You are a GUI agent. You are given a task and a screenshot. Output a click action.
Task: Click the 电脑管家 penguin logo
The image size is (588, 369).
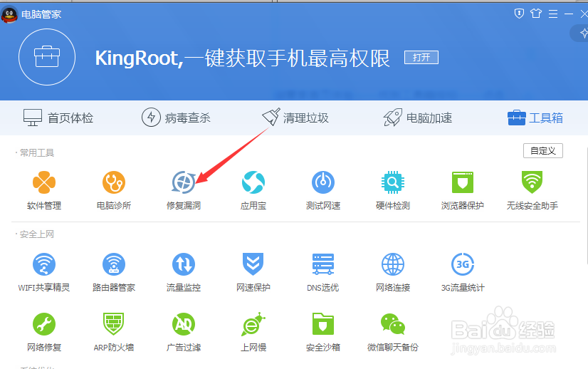click(9, 15)
